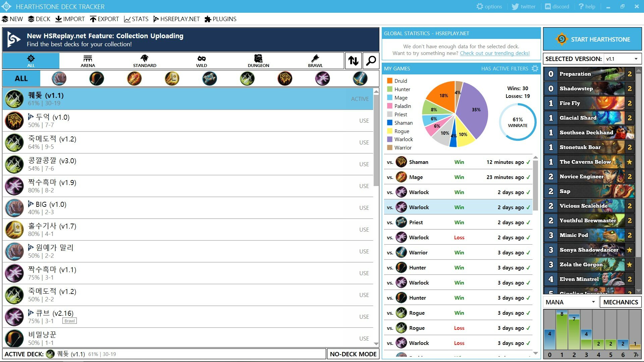Open the deck search magnifier
The height and width of the screenshot is (362, 644).
click(x=371, y=61)
